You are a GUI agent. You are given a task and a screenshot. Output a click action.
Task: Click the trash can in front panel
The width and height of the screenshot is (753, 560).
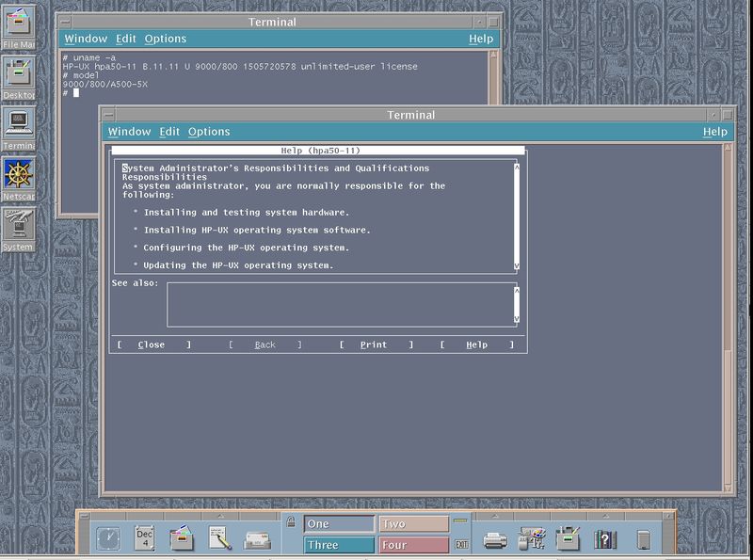(643, 539)
